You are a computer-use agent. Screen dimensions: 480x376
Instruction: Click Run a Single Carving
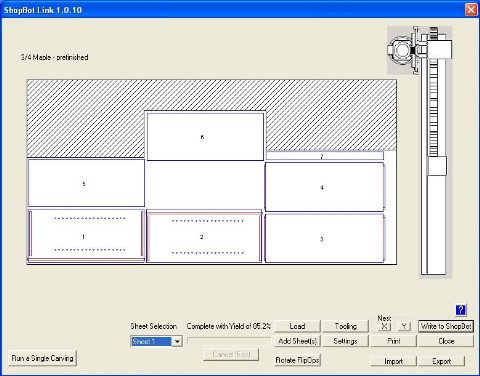pyautogui.click(x=42, y=358)
